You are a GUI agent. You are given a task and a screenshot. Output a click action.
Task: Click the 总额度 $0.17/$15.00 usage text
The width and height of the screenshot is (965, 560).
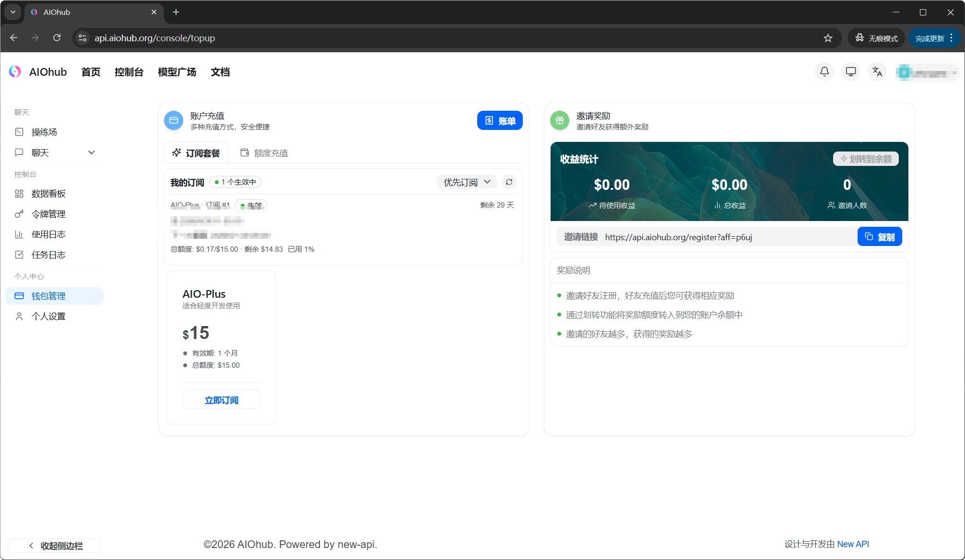[204, 249]
